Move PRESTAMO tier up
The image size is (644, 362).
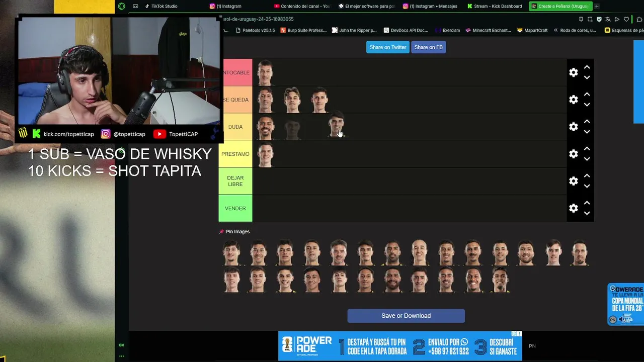(587, 149)
